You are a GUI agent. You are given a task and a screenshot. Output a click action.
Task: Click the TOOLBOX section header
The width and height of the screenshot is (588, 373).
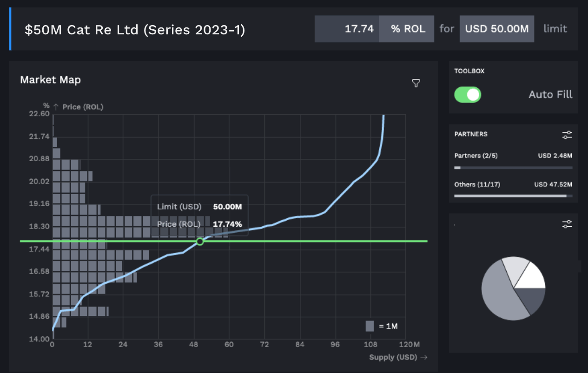[x=469, y=71]
